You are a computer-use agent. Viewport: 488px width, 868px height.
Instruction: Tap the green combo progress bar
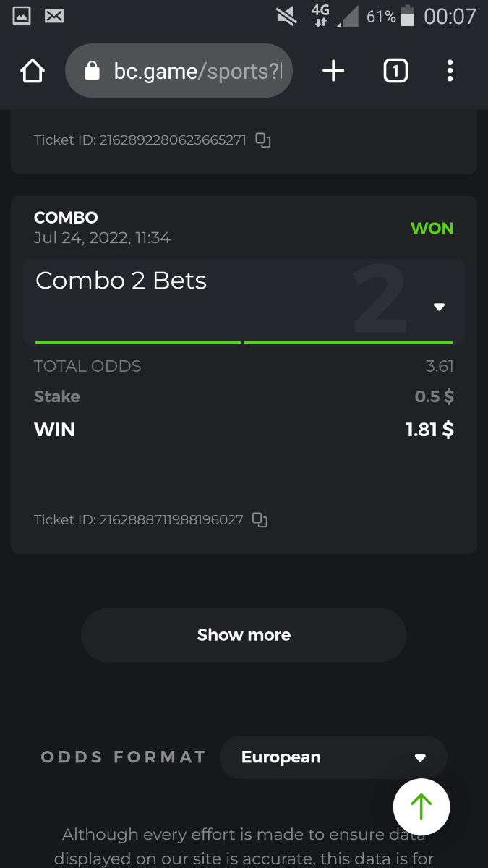[x=244, y=342]
